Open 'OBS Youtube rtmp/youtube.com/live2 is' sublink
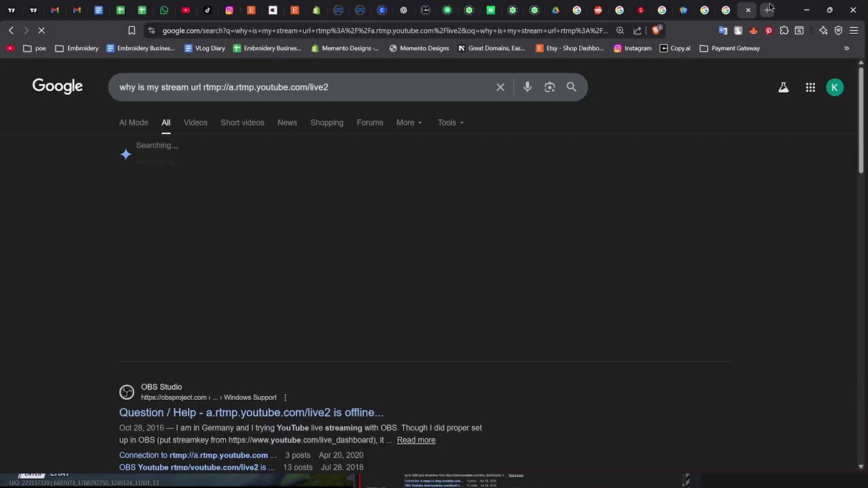 (x=197, y=468)
